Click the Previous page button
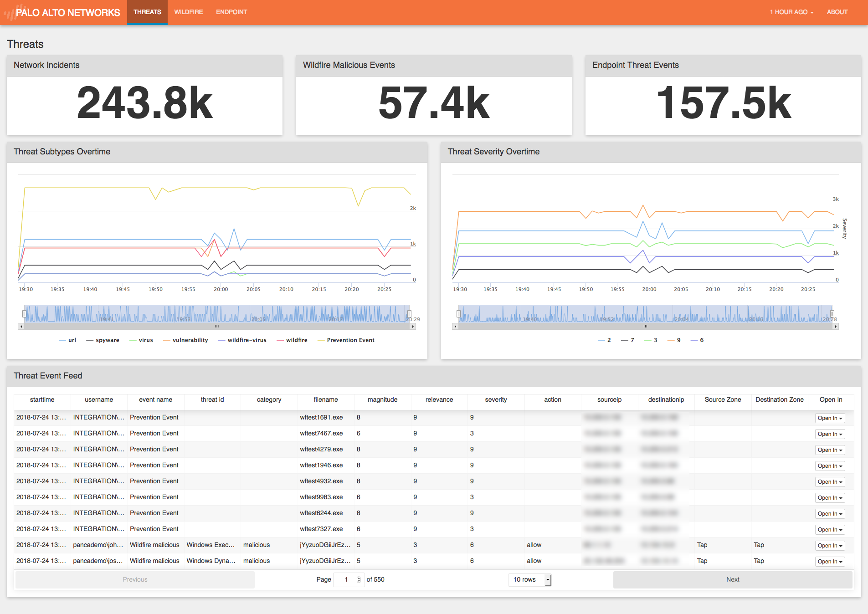 pos(135,579)
